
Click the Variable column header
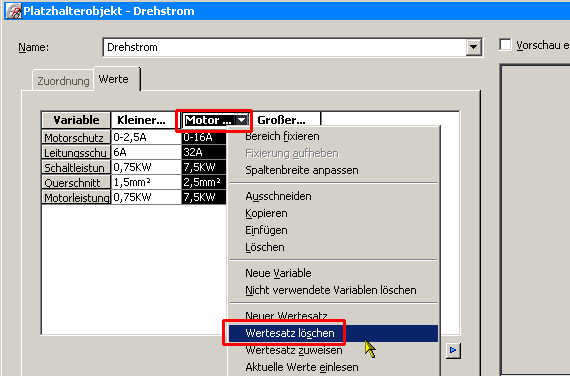[76, 120]
